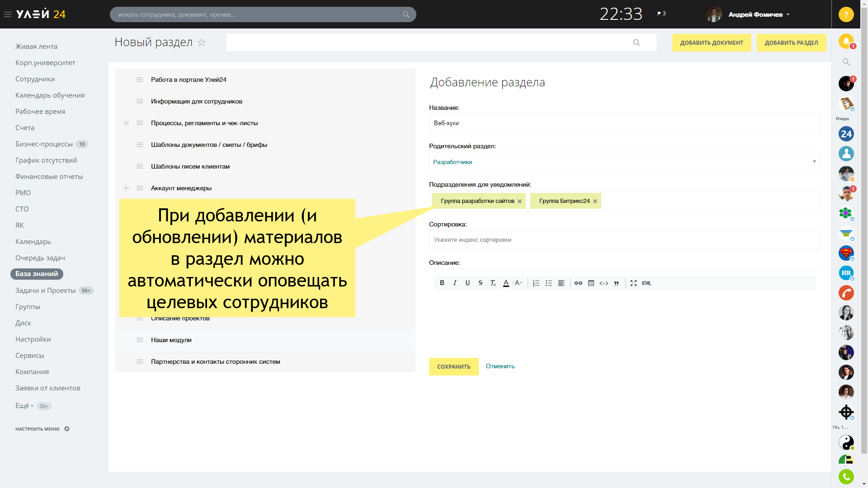Image resolution: width=868 pixels, height=488 pixels.
Task: Click the Улей 24 logo
Action: 41,14
